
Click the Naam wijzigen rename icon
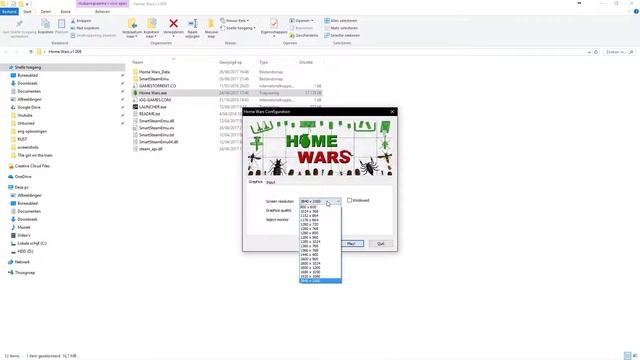193,24
